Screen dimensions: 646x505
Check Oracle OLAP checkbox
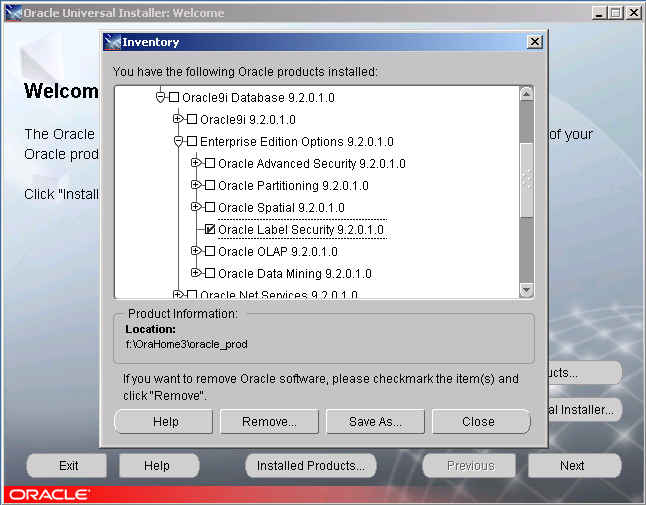coord(210,251)
